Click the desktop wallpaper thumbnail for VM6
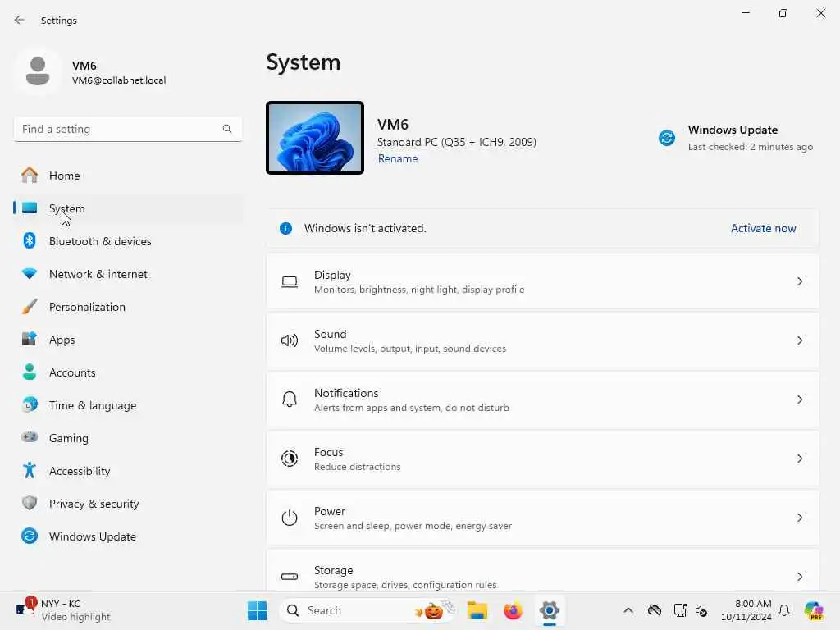This screenshot has height=630, width=840. pyautogui.click(x=315, y=138)
